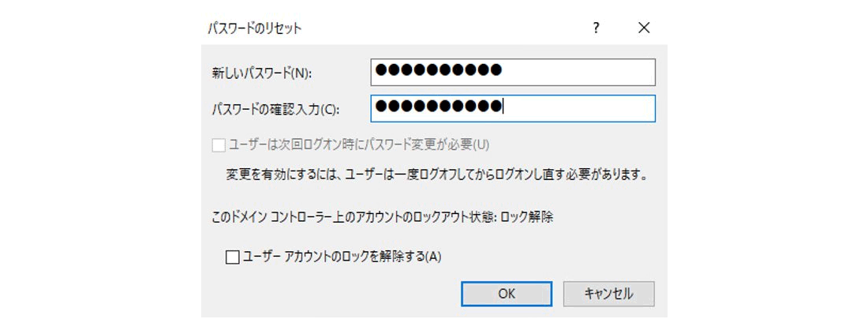Click the ロック解除 status value text

(527, 217)
